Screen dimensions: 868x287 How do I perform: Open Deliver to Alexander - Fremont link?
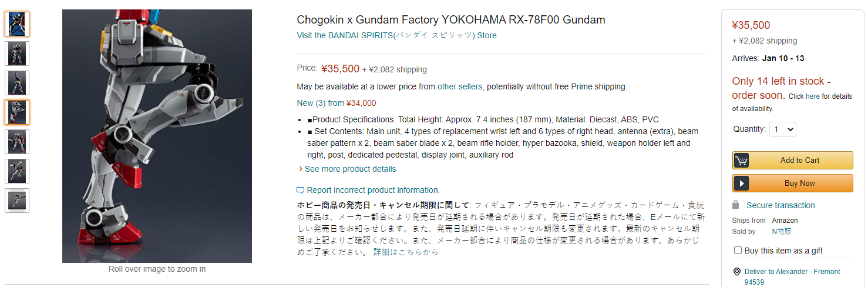tap(792, 276)
